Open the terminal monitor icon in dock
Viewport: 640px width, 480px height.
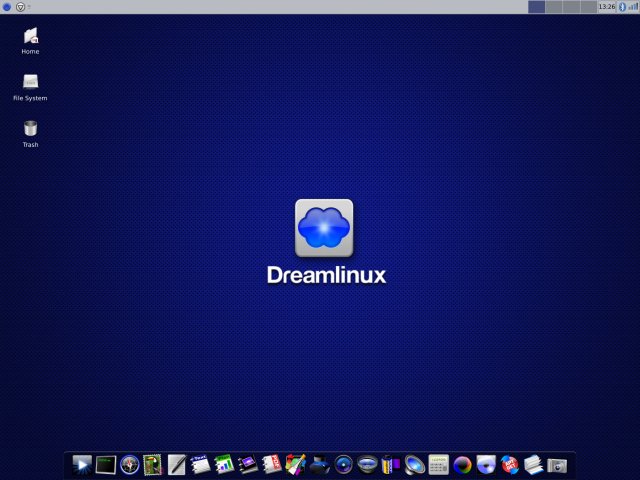[x=106, y=465]
